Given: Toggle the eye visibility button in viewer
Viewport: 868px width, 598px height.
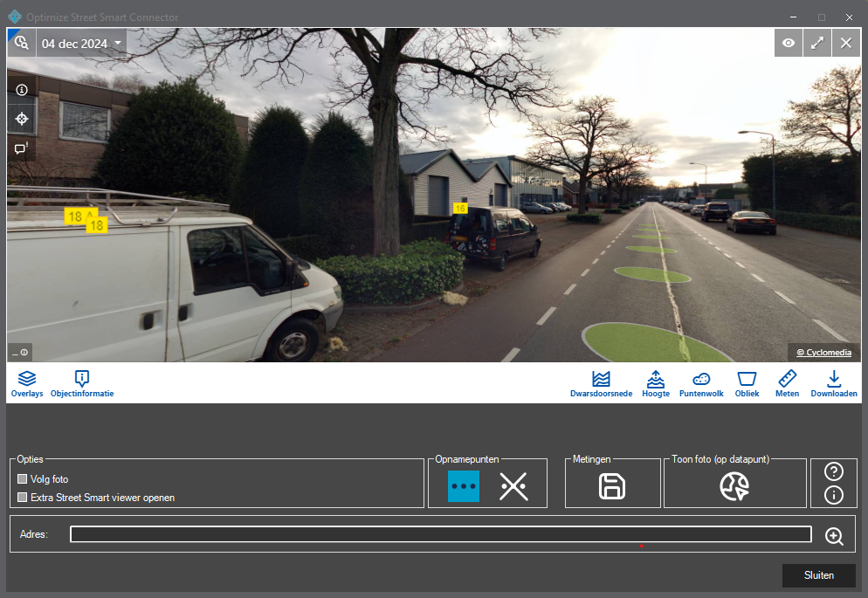Looking at the screenshot, I should [789, 43].
